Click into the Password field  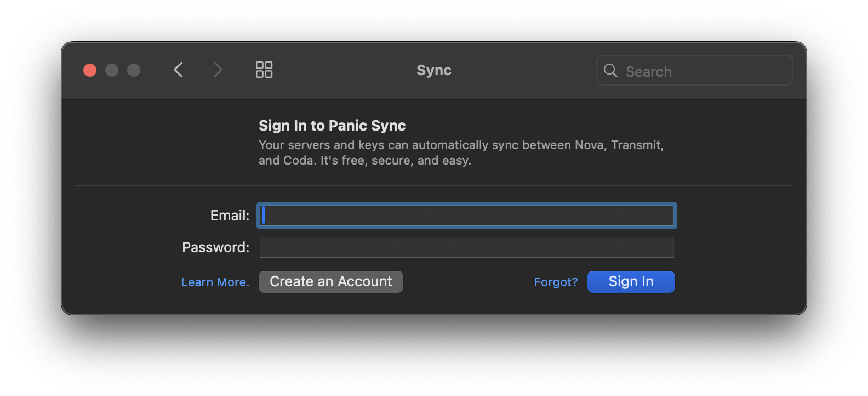click(x=467, y=247)
